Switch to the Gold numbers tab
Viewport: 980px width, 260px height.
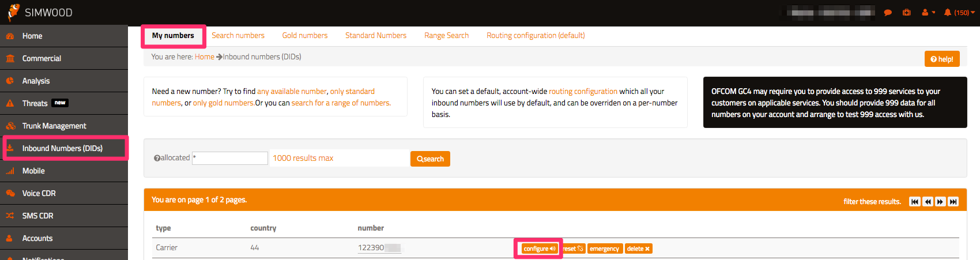[305, 36]
